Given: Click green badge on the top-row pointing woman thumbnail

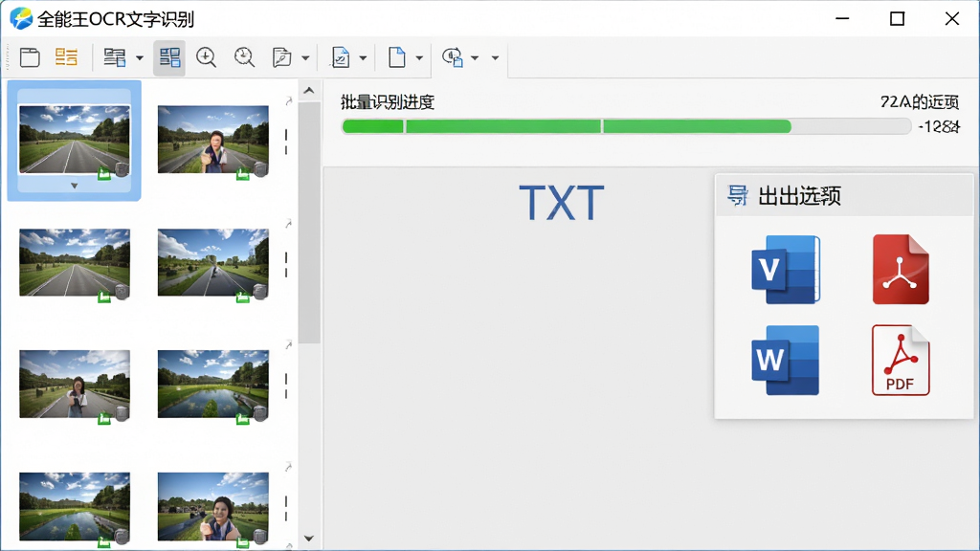Looking at the screenshot, I should pos(242,174).
